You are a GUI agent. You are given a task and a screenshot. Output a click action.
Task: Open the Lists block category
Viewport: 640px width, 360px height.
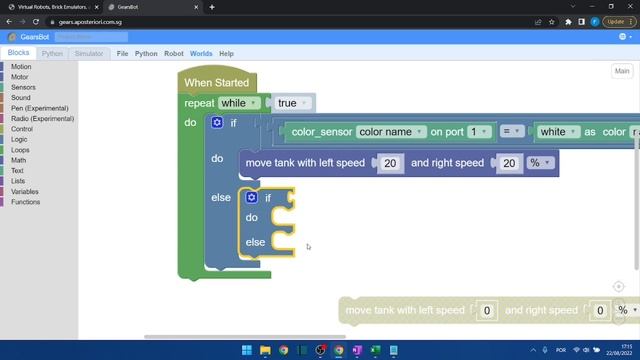18,181
